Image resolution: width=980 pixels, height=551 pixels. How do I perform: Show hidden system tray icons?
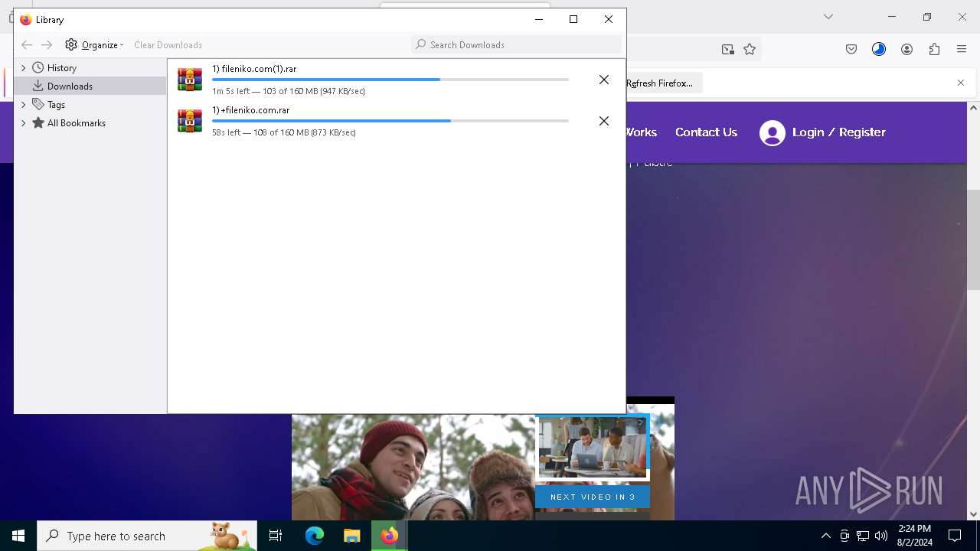click(x=825, y=536)
